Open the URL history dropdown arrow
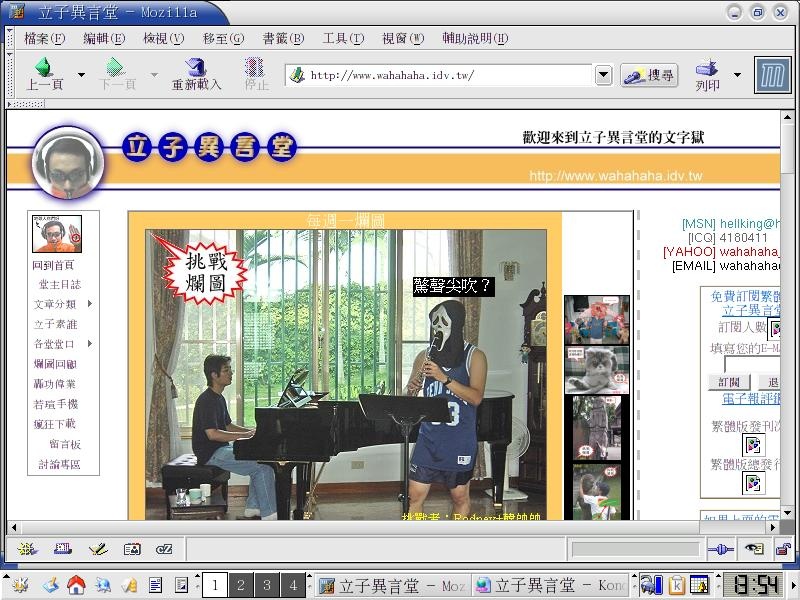Viewport: 800px width, 600px height. [x=603, y=75]
